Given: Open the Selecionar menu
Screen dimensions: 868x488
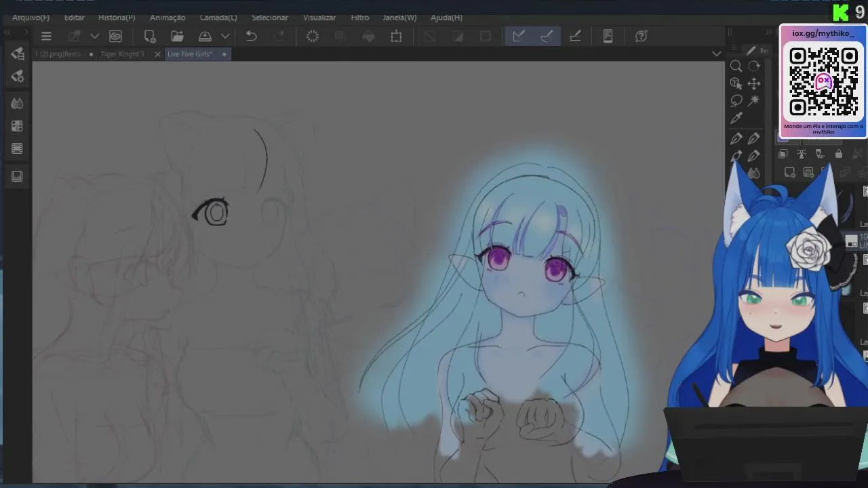Looking at the screenshot, I should coord(270,18).
